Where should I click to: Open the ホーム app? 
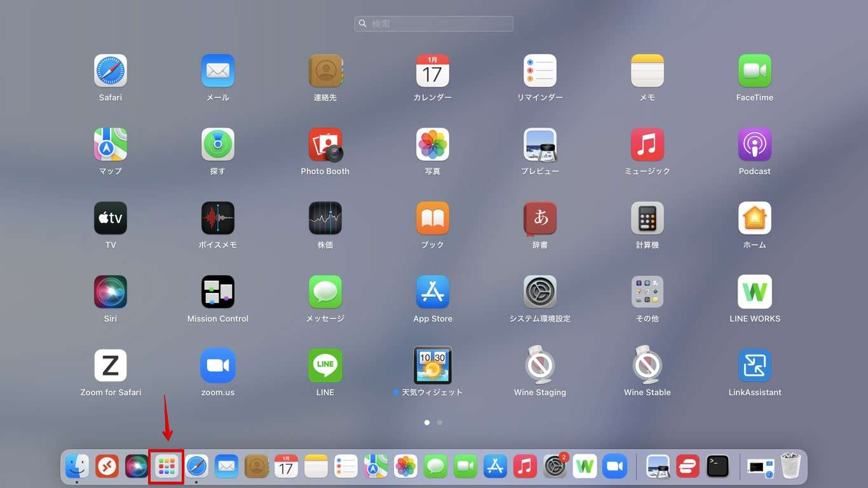pos(755,218)
